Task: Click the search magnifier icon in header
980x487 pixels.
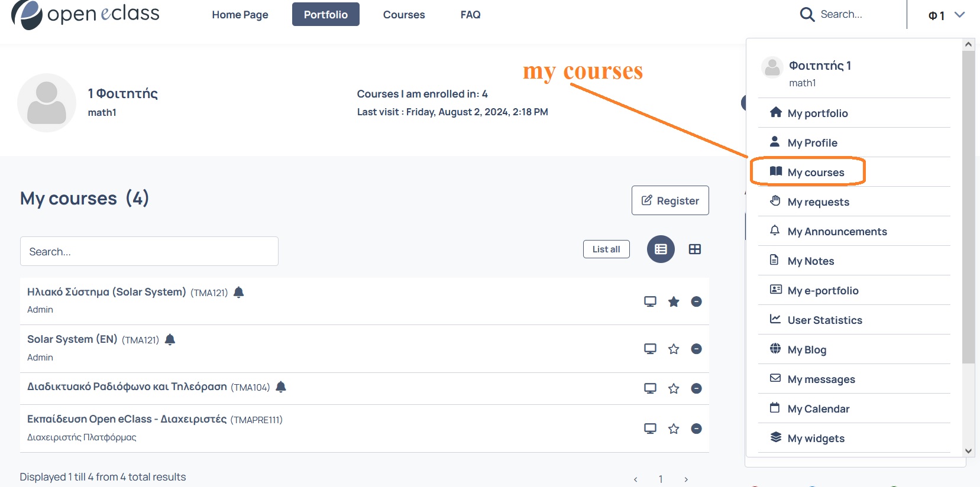Action: click(807, 14)
